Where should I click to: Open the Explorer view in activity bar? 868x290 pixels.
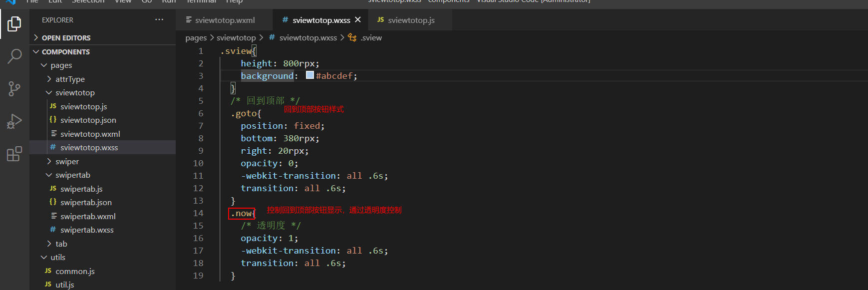[14, 23]
